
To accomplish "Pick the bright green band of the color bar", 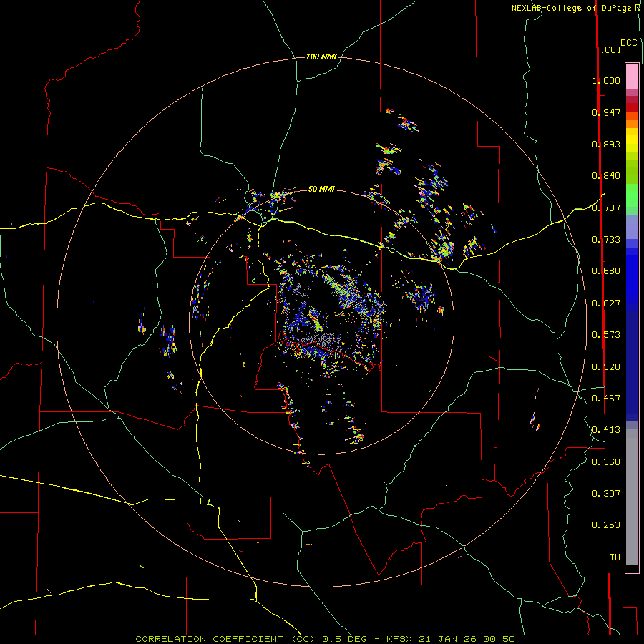I will (632, 195).
